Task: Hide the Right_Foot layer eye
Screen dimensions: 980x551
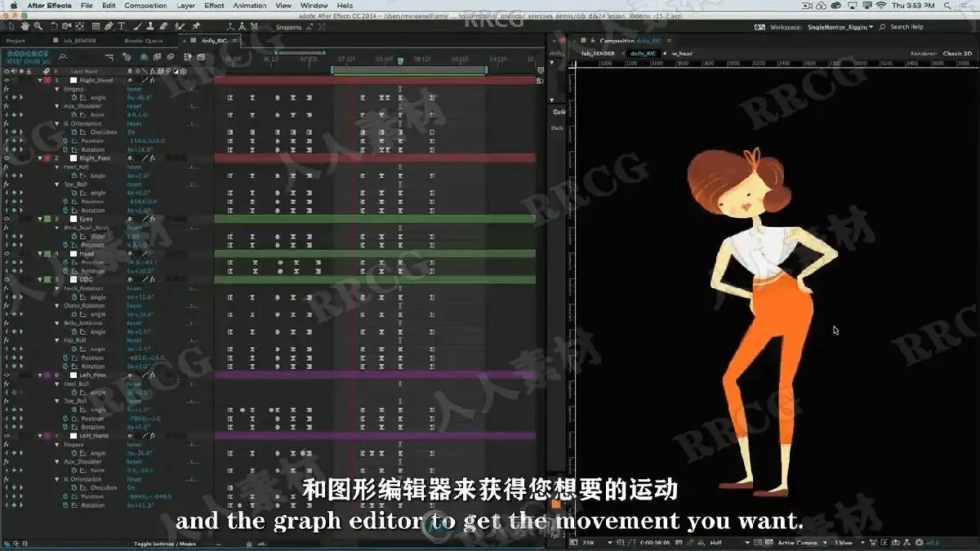Action: 7,158
